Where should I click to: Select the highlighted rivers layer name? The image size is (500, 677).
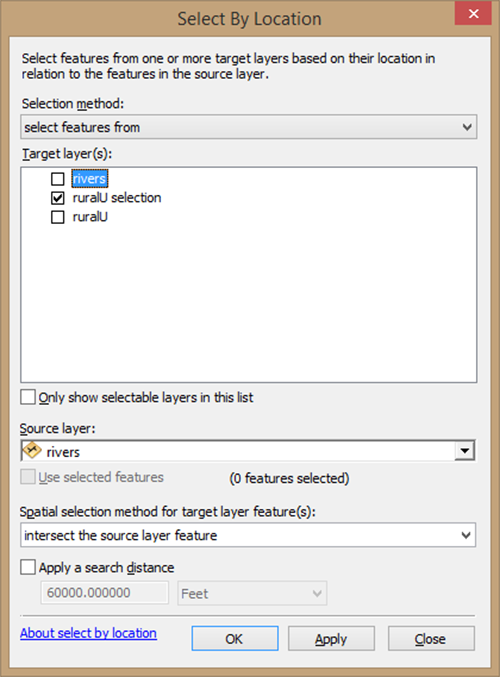pos(89,178)
